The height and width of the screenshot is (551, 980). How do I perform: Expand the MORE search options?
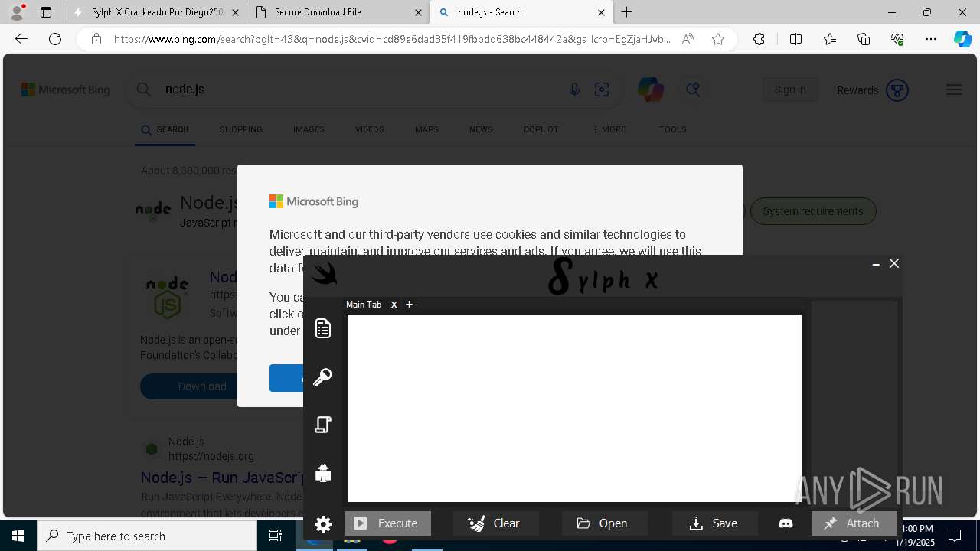(609, 129)
